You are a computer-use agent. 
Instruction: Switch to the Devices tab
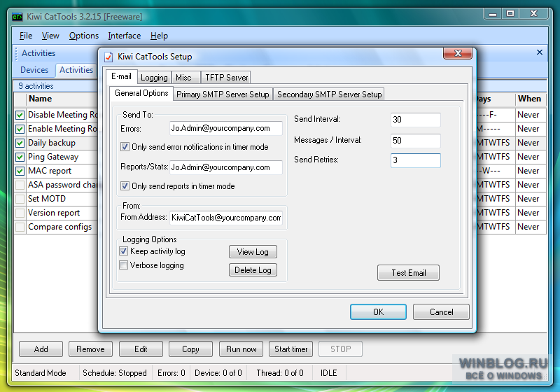tap(34, 70)
